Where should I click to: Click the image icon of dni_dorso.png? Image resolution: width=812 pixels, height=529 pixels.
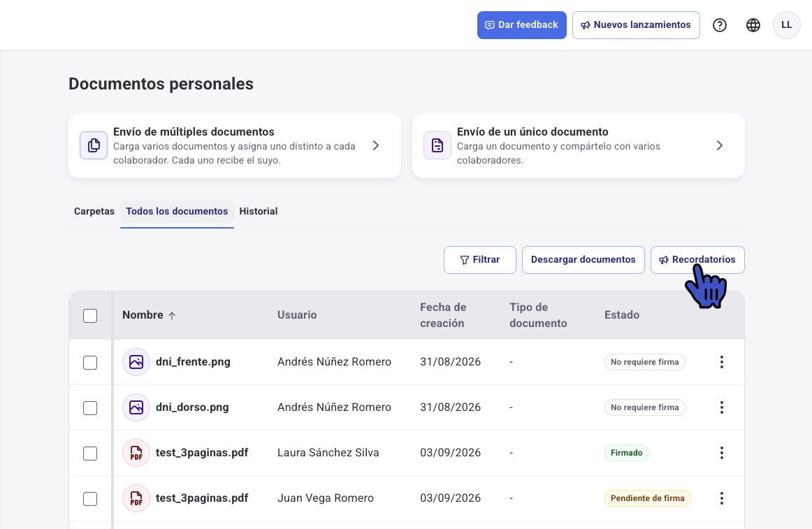pyautogui.click(x=136, y=407)
